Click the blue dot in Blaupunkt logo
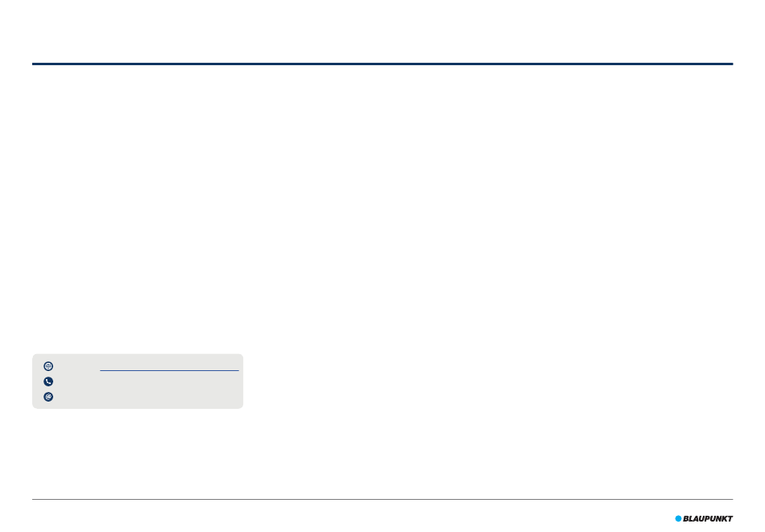The height and width of the screenshot is (532, 765). 678,518
